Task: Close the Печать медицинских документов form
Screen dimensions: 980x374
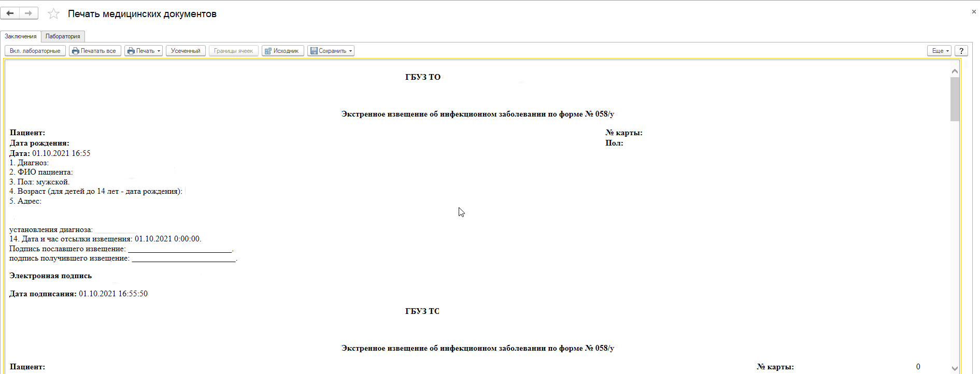Action: [974, 12]
